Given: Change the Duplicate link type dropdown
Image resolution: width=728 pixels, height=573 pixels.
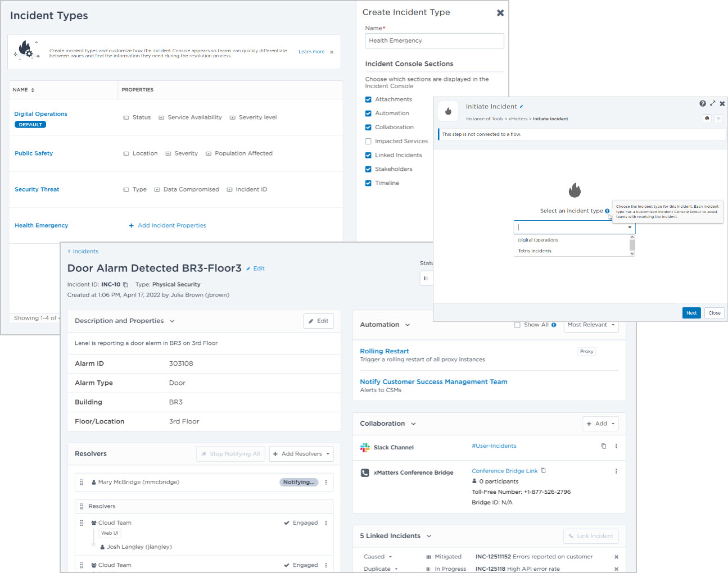Looking at the screenshot, I should point(381,569).
